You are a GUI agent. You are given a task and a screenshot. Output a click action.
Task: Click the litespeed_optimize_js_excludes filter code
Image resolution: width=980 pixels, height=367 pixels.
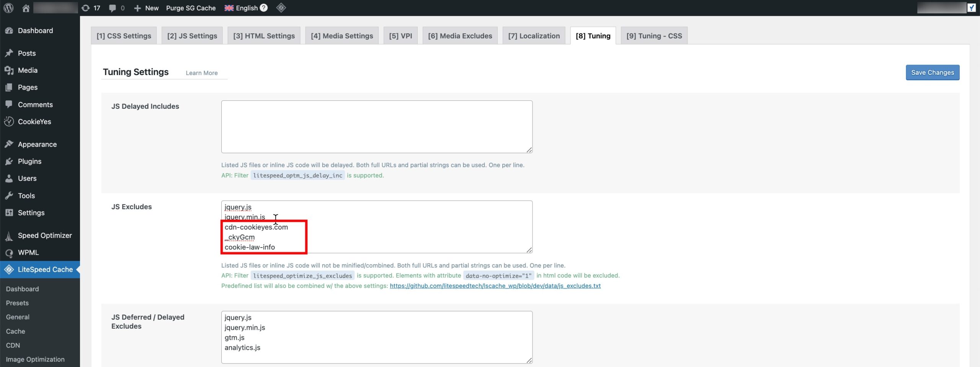click(x=302, y=275)
